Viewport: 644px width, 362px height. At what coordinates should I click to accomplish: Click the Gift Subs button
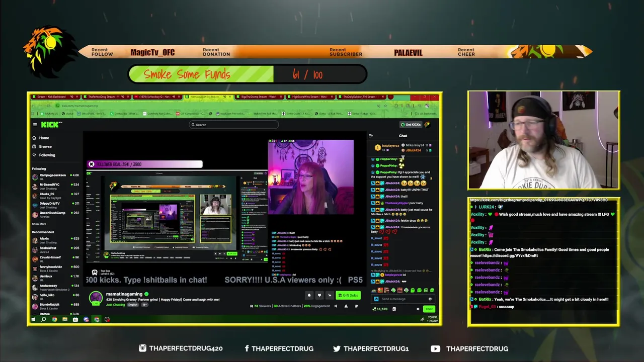(x=348, y=296)
